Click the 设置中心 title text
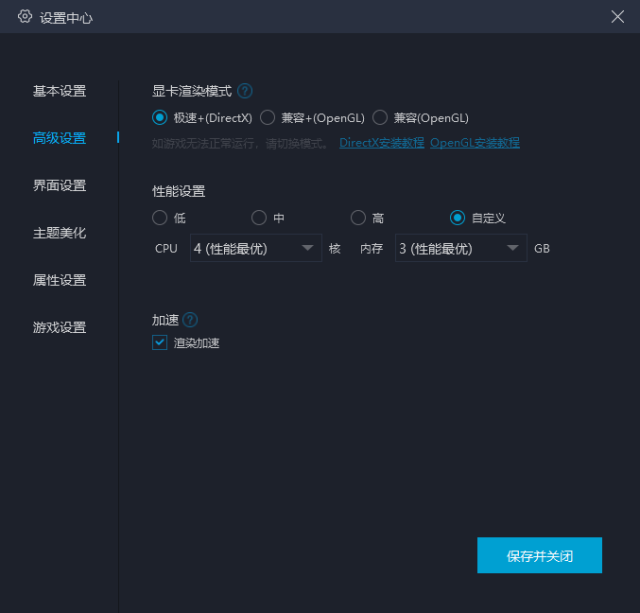Viewport: 640px width, 613px height. [x=66, y=18]
